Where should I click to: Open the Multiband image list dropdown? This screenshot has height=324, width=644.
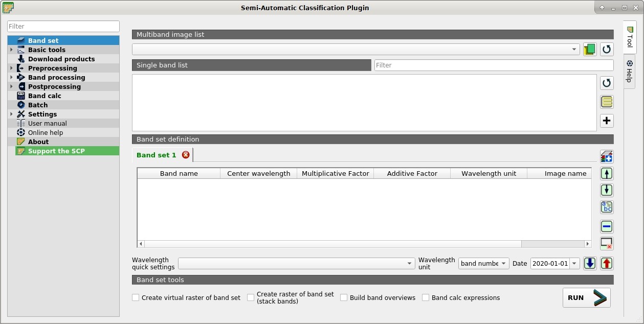point(356,49)
